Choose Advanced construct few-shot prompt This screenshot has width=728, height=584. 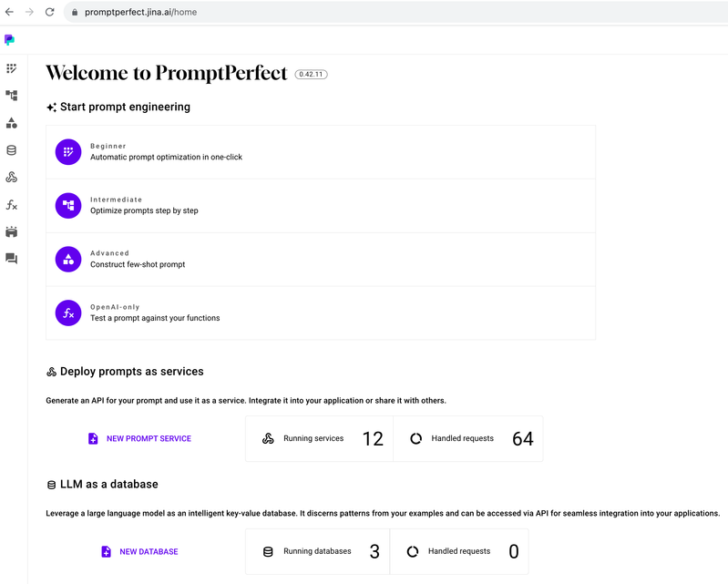coord(321,260)
